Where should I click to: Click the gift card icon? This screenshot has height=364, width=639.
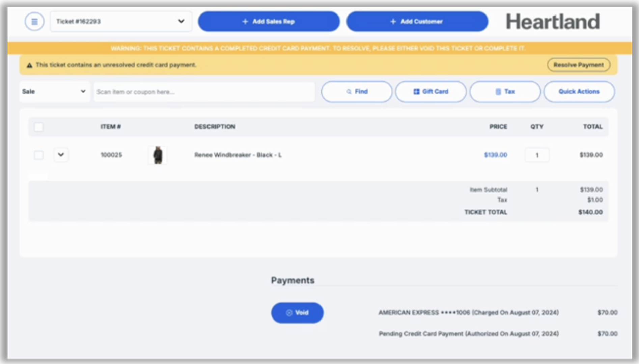coord(416,92)
